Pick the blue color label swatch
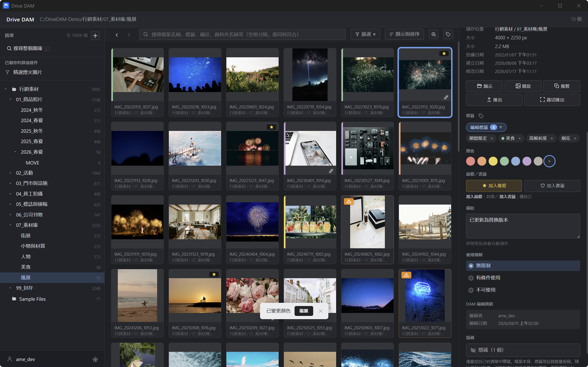 (x=516, y=162)
